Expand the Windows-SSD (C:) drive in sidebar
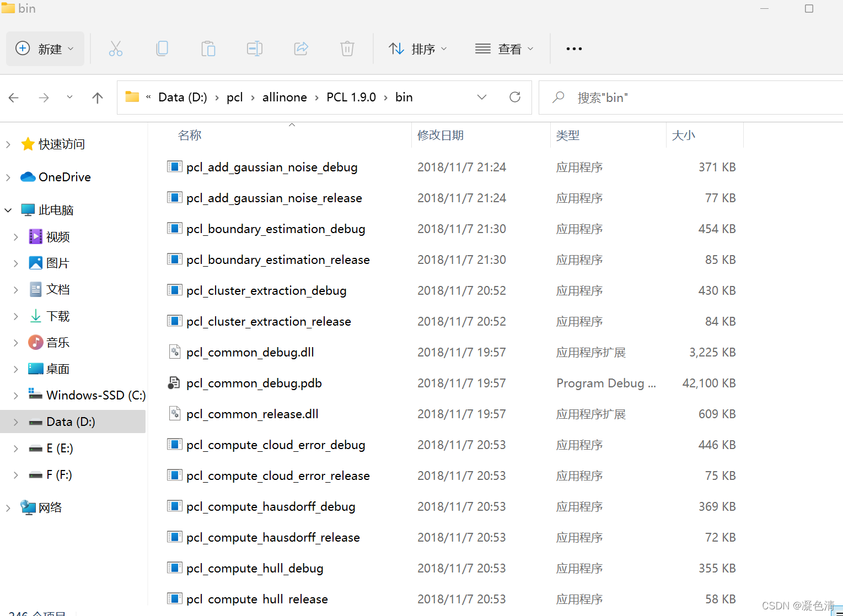 (x=15, y=395)
